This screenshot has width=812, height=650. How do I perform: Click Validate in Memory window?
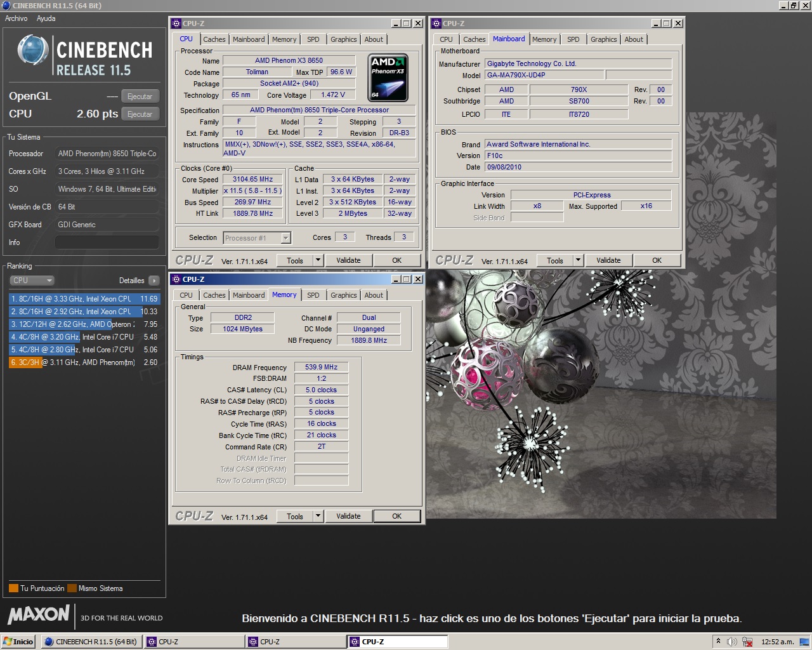click(348, 516)
